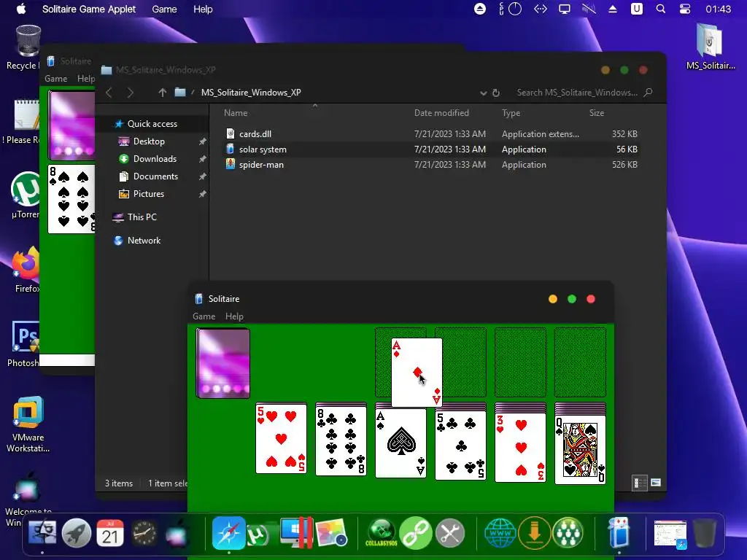This screenshot has height=560, width=747.
Task: Click the Search MS_Solitaire_Windows field
Action: point(584,93)
